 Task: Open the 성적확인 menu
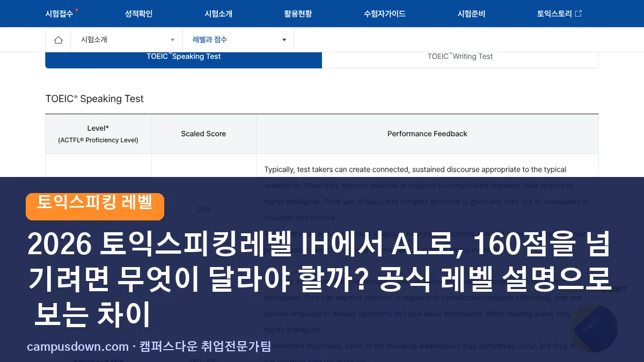click(x=138, y=14)
